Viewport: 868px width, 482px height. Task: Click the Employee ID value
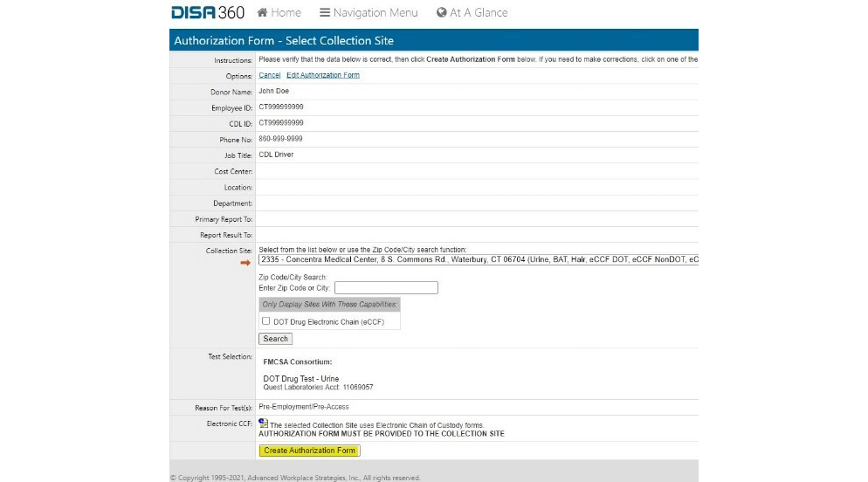281,107
